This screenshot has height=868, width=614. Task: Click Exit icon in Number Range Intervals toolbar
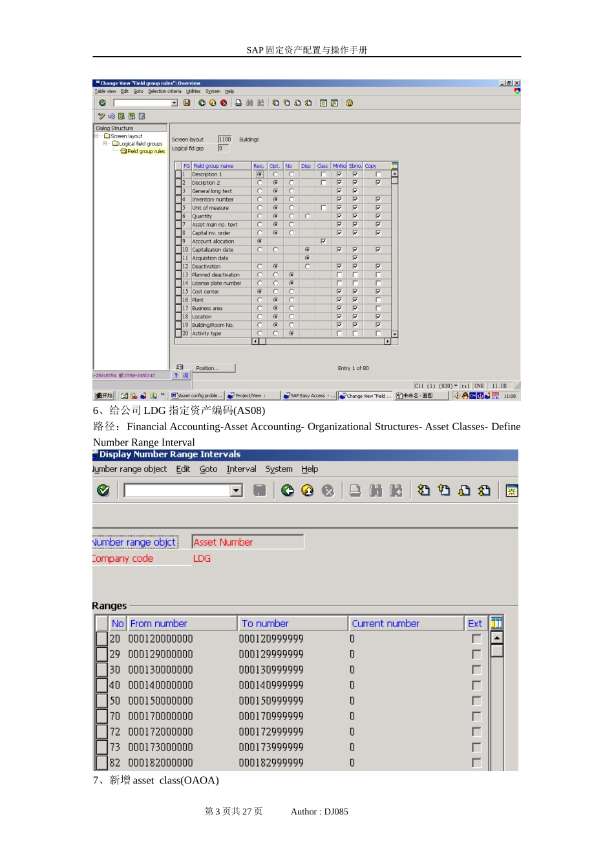308,491
